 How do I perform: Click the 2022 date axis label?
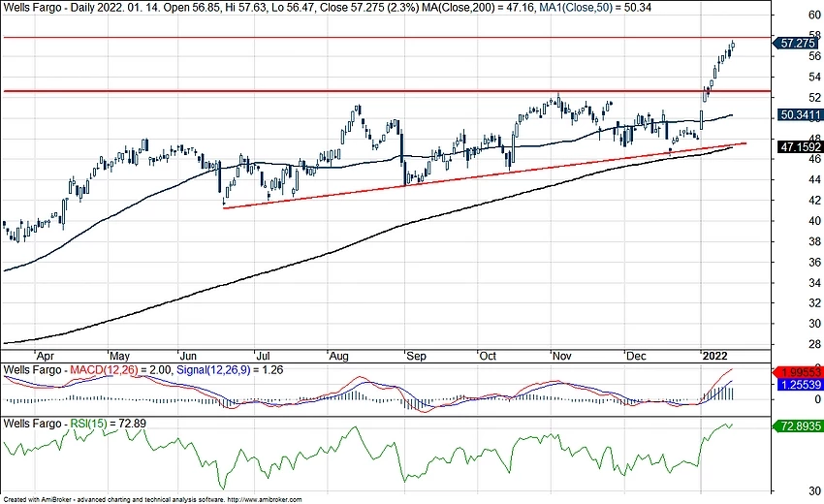tap(715, 356)
